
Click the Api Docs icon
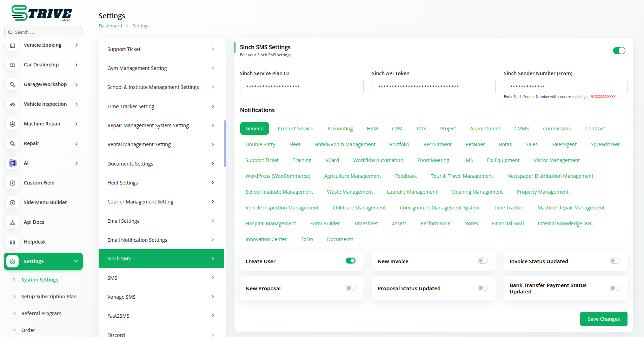click(13, 222)
